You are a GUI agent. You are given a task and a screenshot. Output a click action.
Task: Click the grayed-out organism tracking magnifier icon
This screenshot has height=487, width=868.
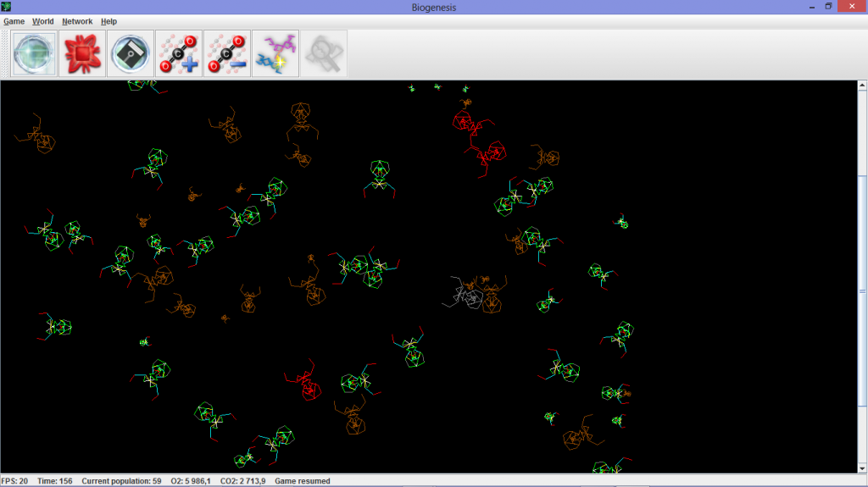[x=324, y=53]
